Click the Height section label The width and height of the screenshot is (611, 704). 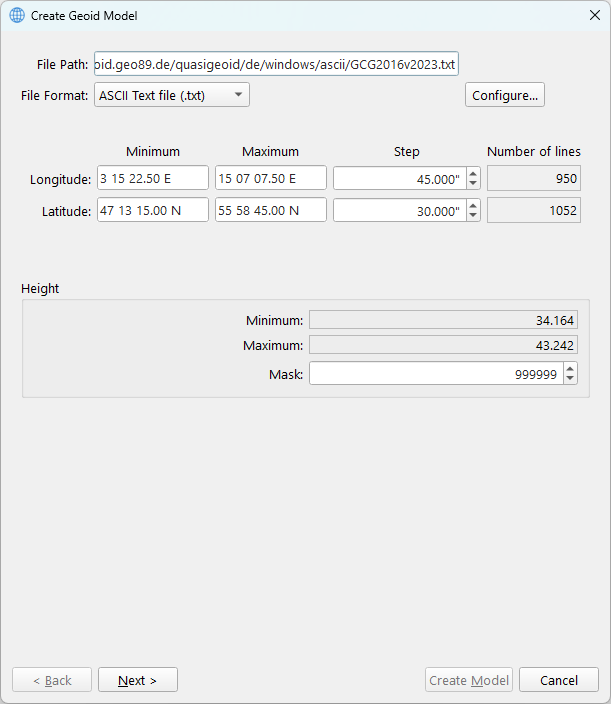40,288
